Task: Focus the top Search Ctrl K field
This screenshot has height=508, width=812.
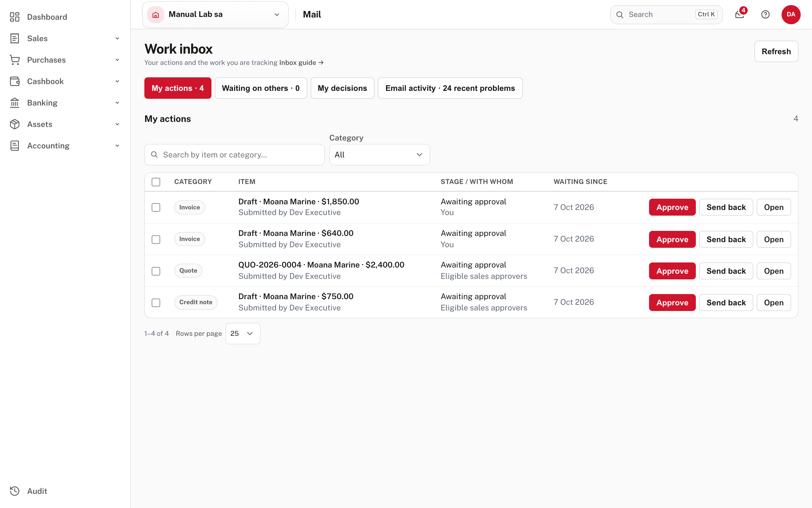Action: click(666, 14)
